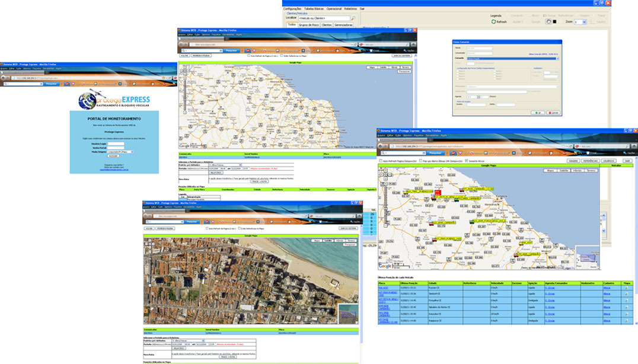Click TRAÇAR ROTA button in the satellite window
The image size is (638, 364).
point(228,357)
